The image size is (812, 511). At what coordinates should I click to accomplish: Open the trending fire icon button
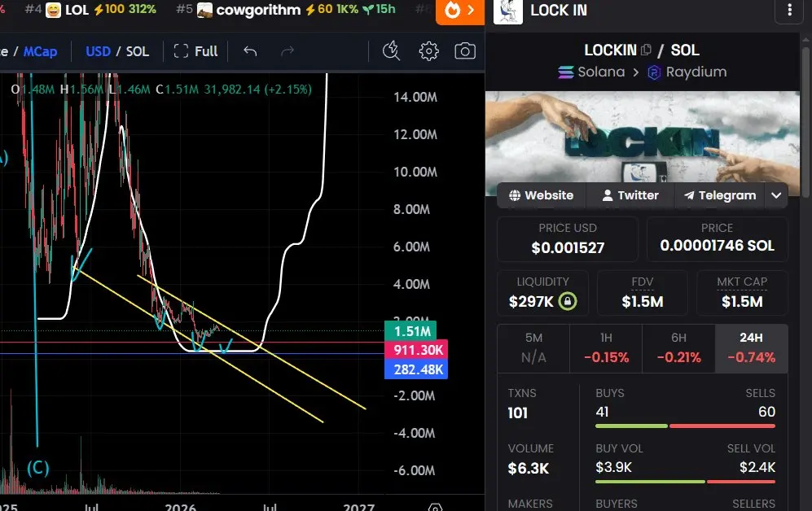coord(460,11)
